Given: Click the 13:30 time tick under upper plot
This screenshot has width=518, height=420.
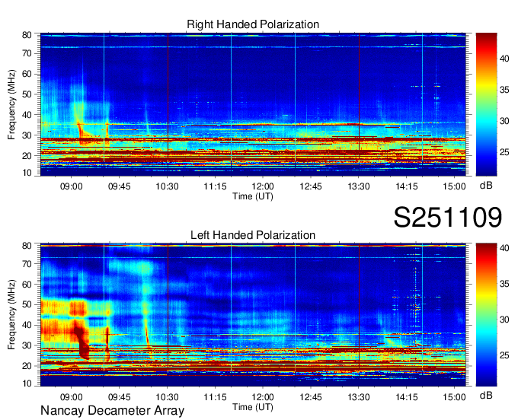Looking at the screenshot, I should point(359,186).
